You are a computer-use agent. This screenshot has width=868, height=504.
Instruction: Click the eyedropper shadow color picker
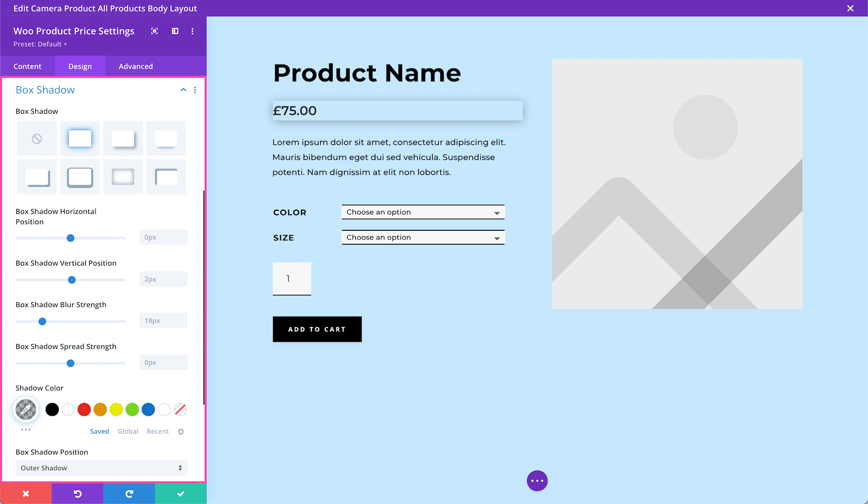26,410
